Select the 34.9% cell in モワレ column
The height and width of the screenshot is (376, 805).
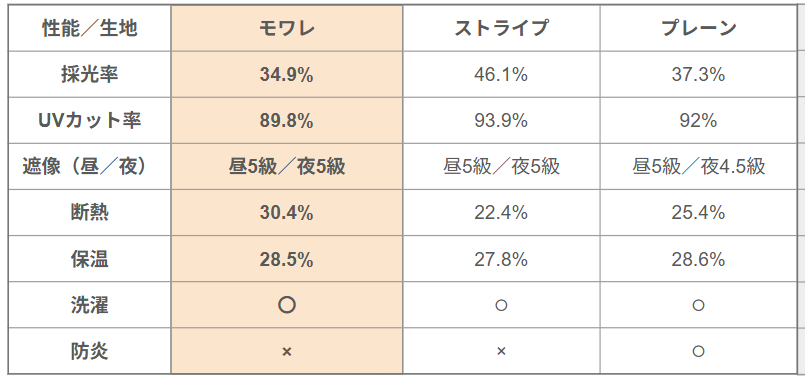coord(286,75)
